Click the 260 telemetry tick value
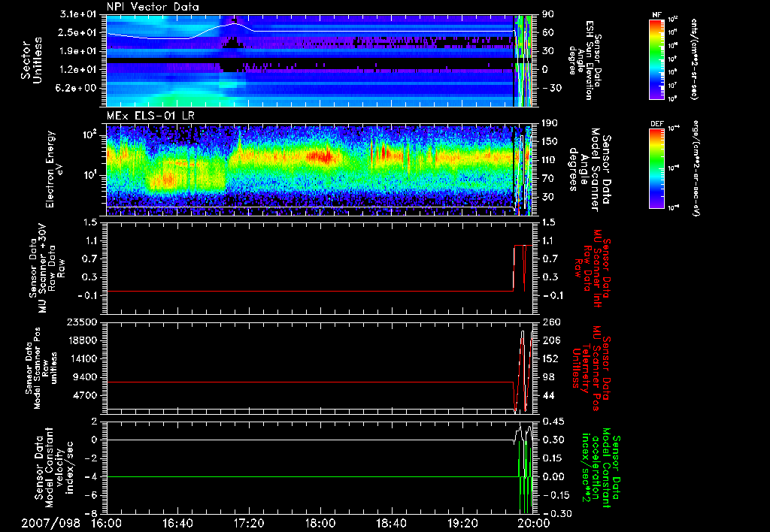 [x=551, y=322]
